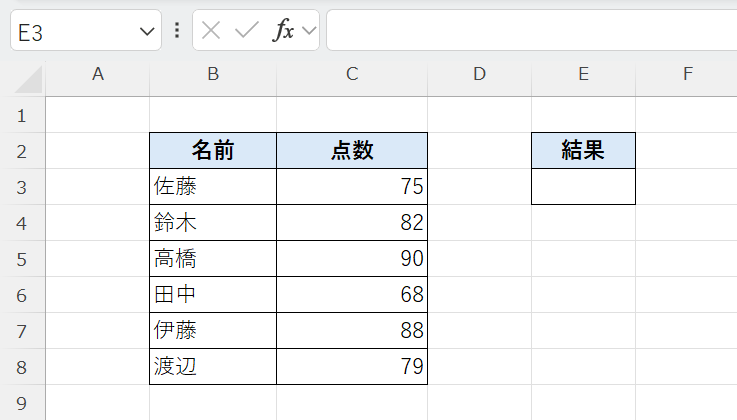Open the Name Box dropdown arrow
This screenshot has width=737, height=420.
(x=146, y=31)
